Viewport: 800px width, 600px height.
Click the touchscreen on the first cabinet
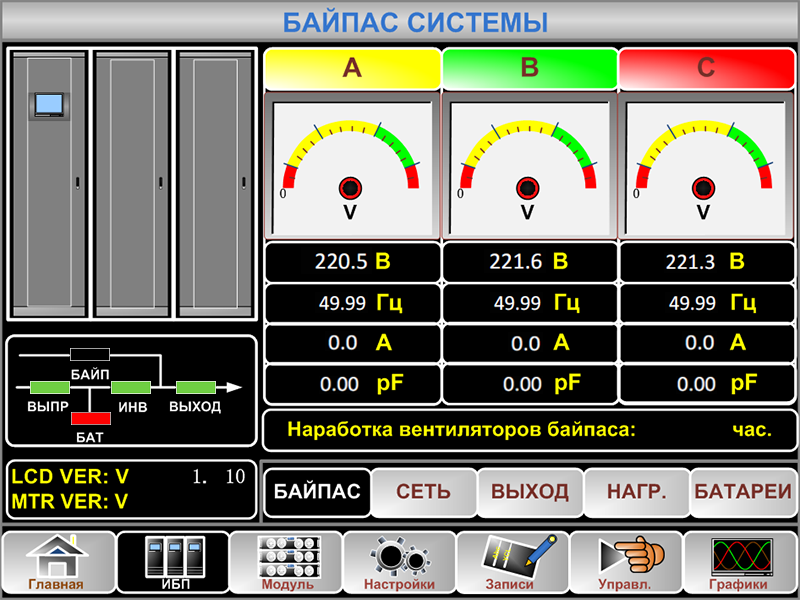(x=48, y=103)
